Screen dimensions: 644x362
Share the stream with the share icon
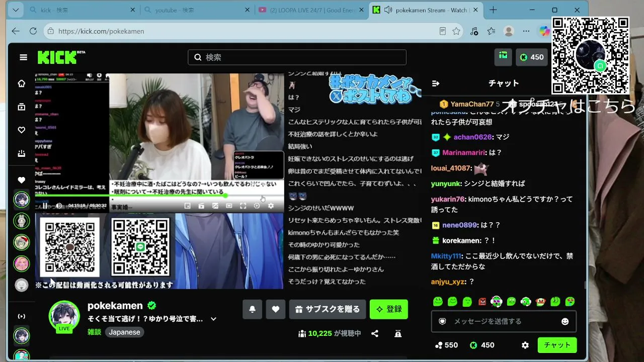tap(375, 333)
